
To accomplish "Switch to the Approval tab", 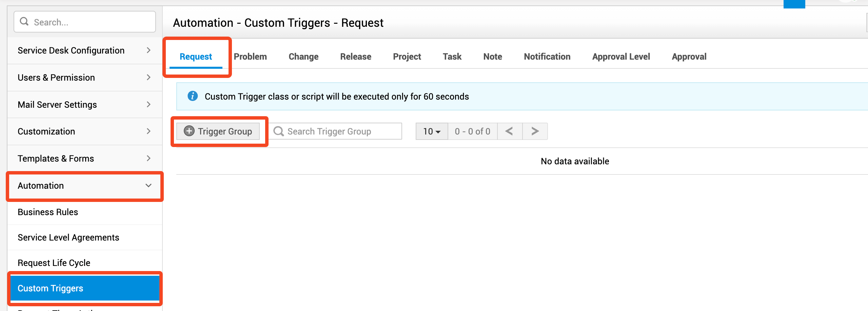I will (689, 57).
